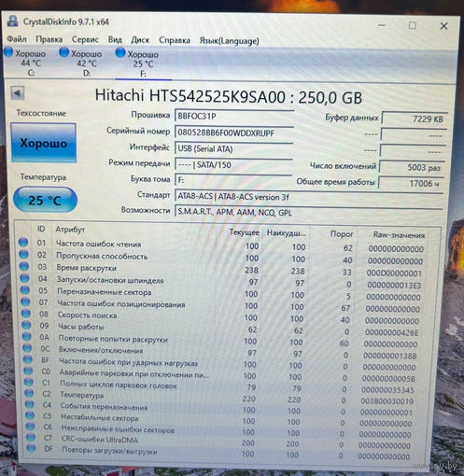
Task: Open the Правка menu
Action: coord(49,39)
